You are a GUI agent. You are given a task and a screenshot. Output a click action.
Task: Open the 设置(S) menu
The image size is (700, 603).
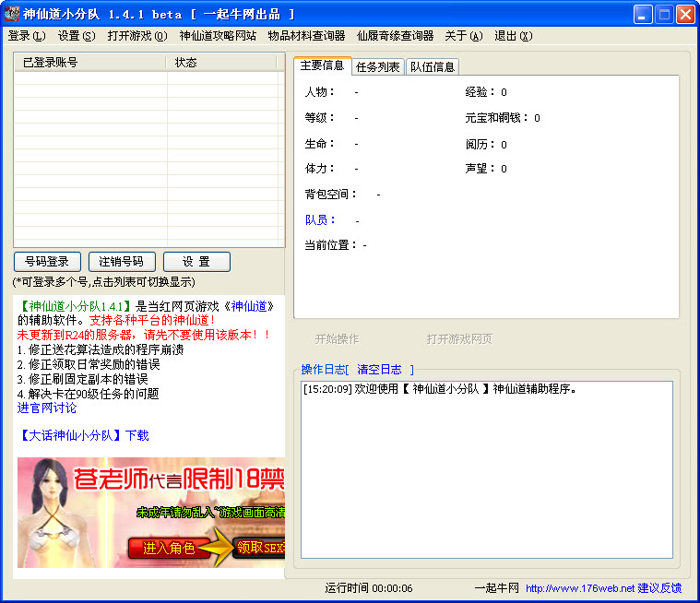(x=77, y=36)
